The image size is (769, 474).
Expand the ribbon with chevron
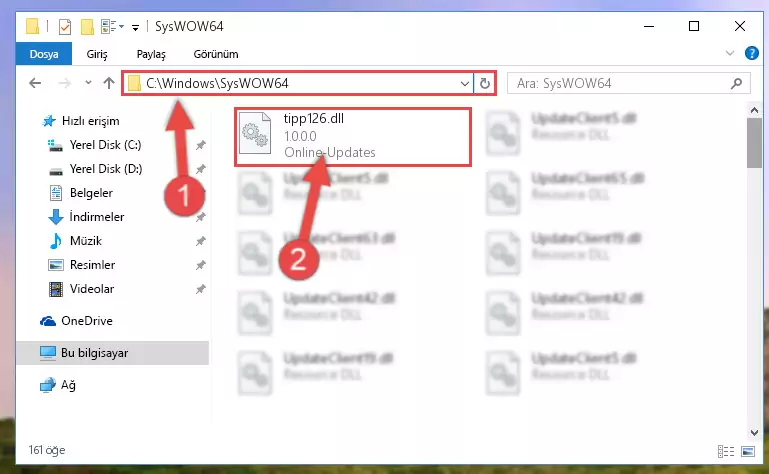730,53
